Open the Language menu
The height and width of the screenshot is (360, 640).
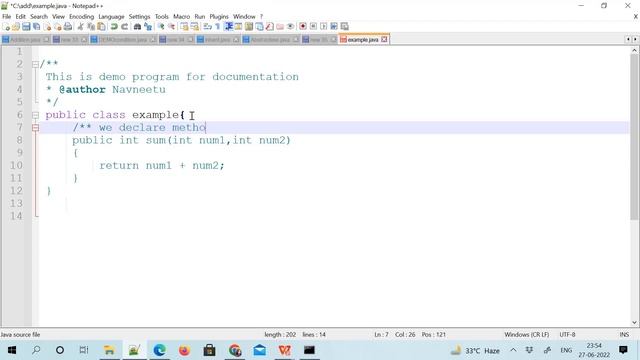111,16
